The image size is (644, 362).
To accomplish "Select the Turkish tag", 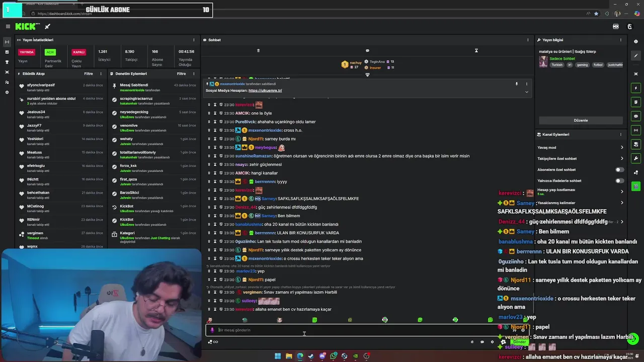I will (x=556, y=65).
